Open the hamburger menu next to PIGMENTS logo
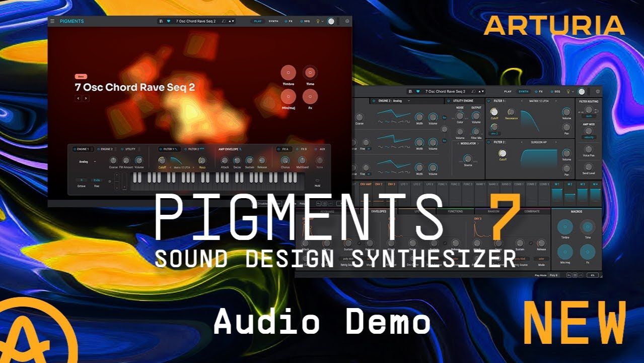This screenshot has width=644, height=363. 52,22
